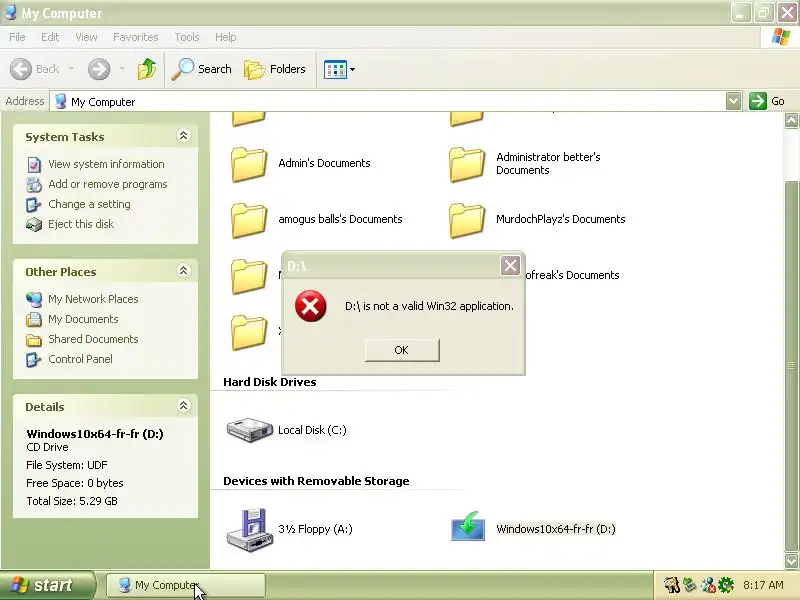Click OK in the D:\ error dialog
This screenshot has height=600, width=800.
coord(402,350)
